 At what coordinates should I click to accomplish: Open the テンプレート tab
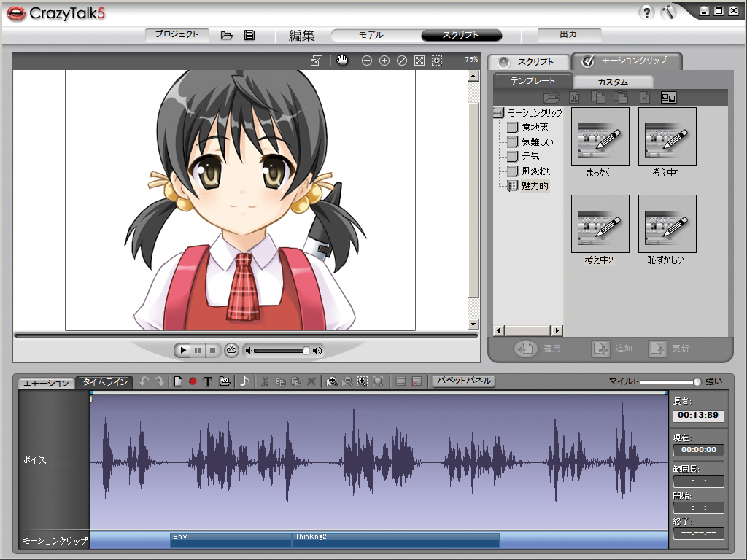[533, 81]
